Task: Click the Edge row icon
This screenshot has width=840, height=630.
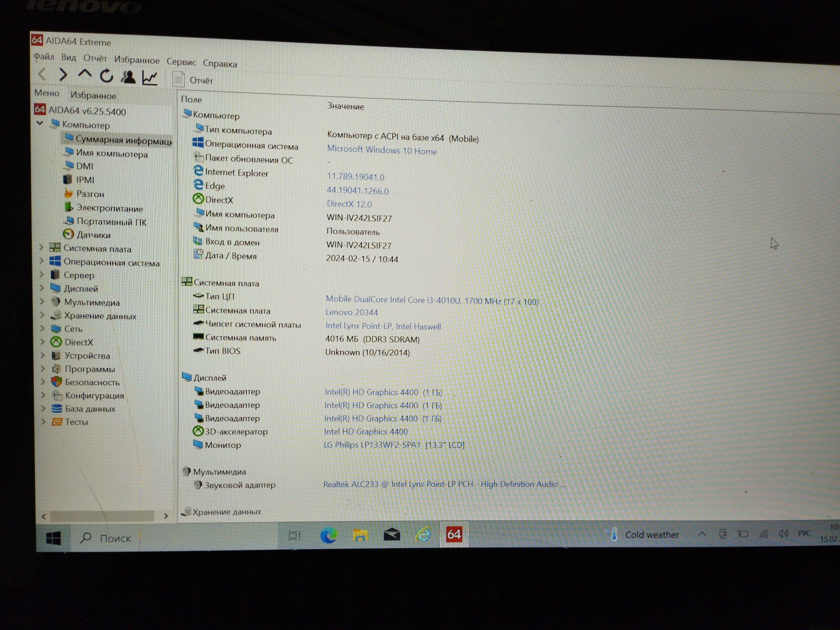Action: tap(198, 185)
